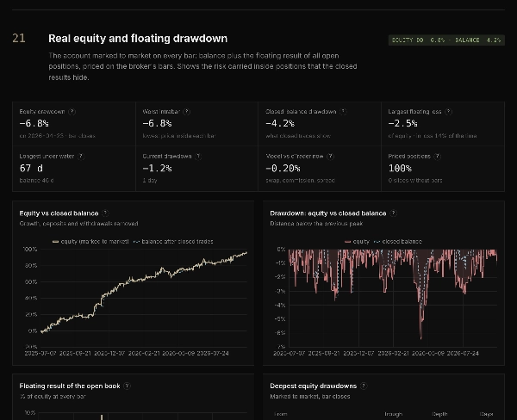
Task: Select the 67 d longest under water value
Action: coord(31,169)
